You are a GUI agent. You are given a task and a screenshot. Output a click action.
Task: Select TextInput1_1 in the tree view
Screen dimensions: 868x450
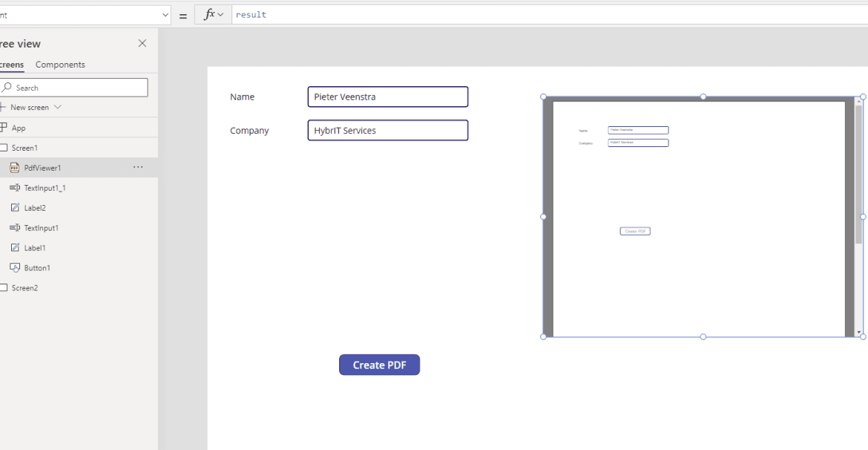[x=79, y=188]
